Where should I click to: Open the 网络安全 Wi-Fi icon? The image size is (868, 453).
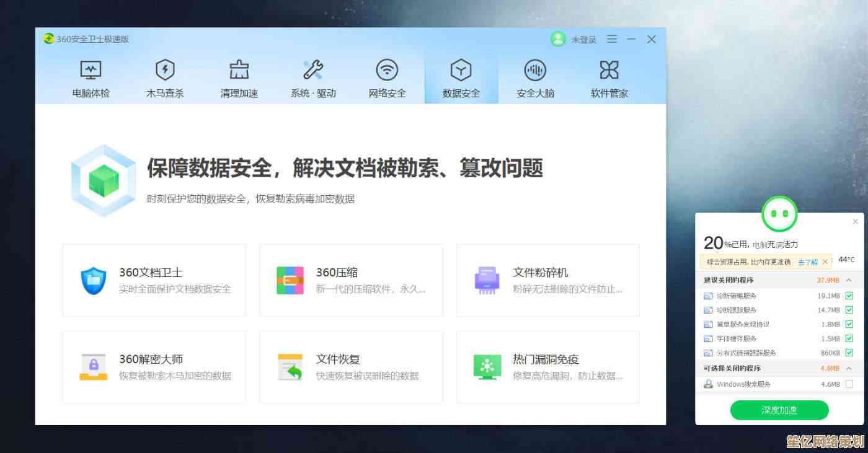[x=387, y=70]
